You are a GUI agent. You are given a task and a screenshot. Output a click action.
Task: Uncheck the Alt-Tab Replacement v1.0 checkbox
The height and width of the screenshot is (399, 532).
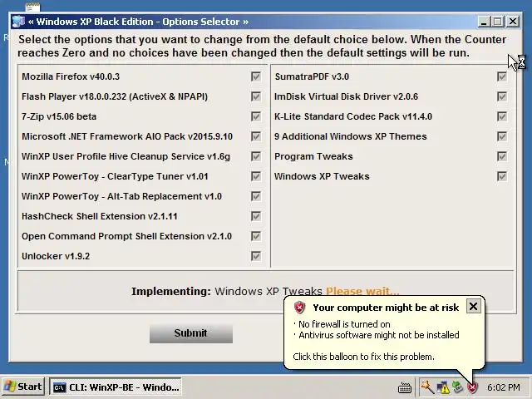click(x=256, y=196)
